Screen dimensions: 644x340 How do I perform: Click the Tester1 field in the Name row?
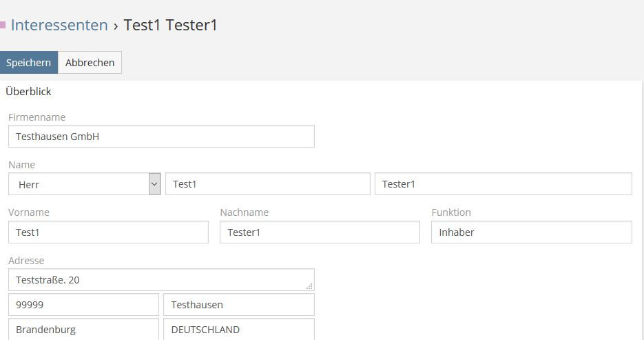click(503, 184)
